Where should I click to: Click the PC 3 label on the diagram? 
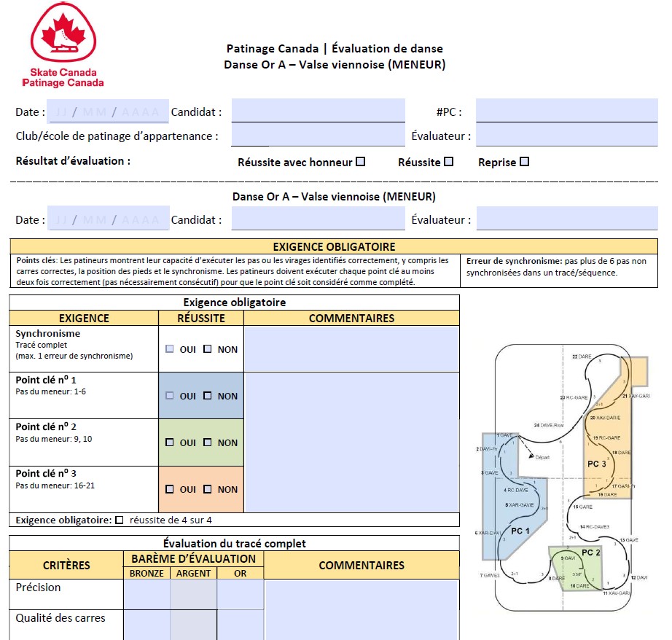[597, 464]
